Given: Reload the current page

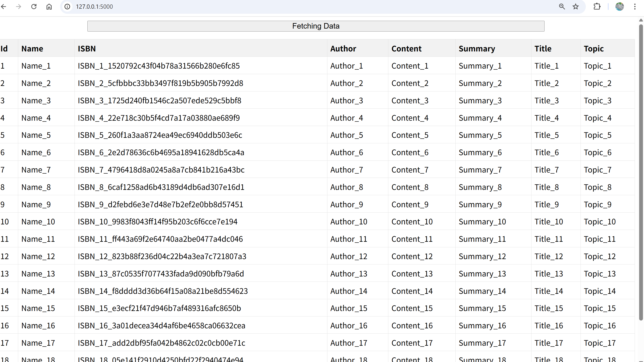Looking at the screenshot, I should coord(34,7).
